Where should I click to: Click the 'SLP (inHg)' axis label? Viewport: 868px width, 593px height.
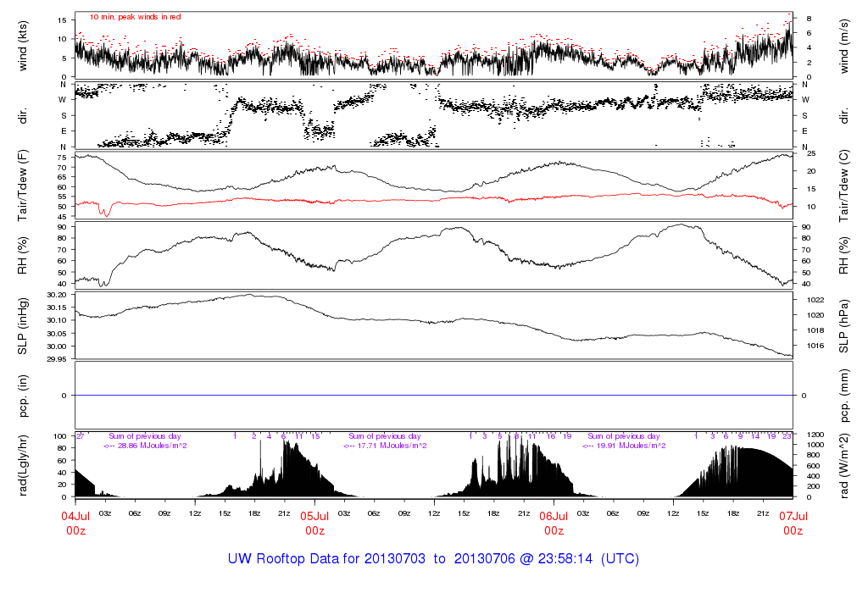23,326
